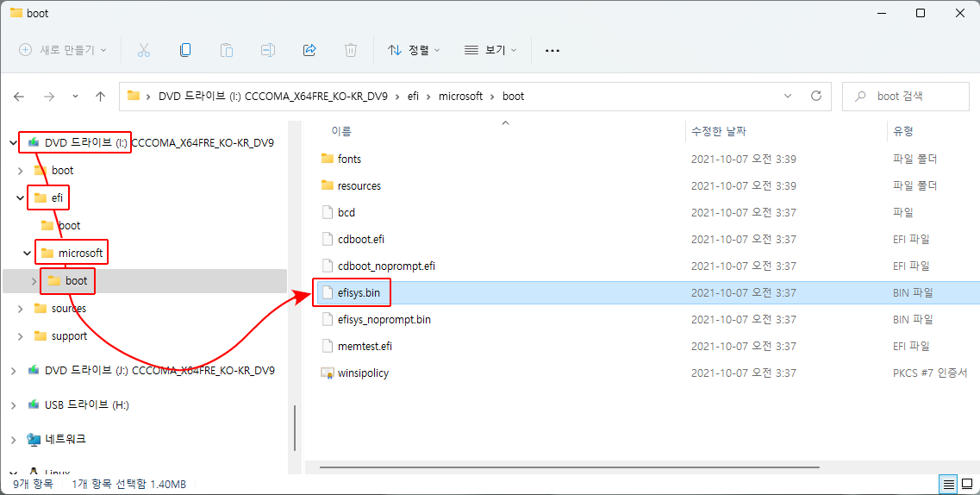Click the address bar folder icon
Screen dimensions: 980x495
click(x=133, y=97)
